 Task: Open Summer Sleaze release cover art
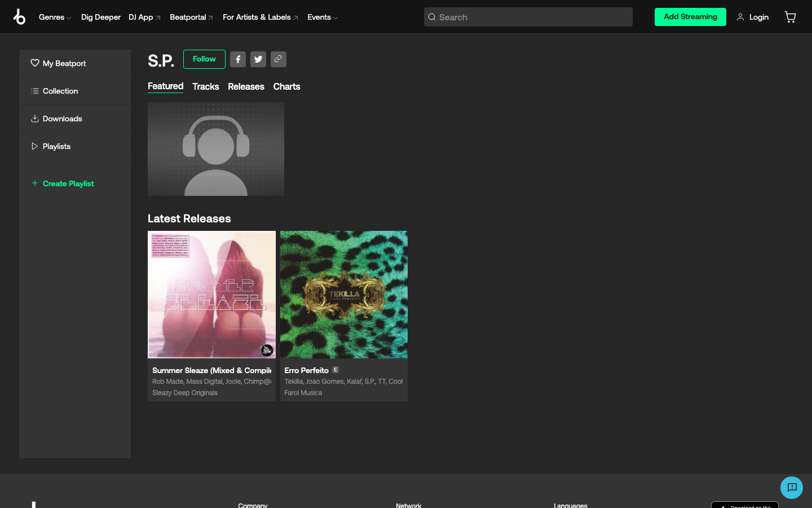tap(211, 295)
